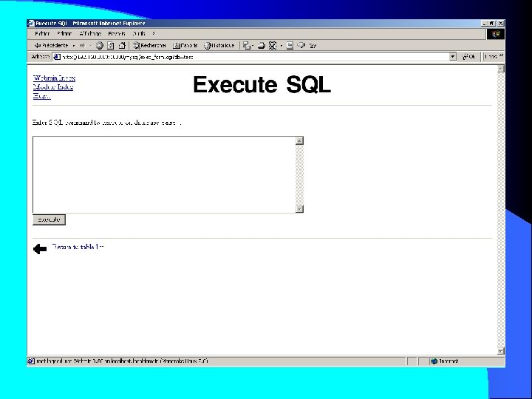Click the status bar Webmin login text
Screen dimensions: 532x399
[122, 361]
